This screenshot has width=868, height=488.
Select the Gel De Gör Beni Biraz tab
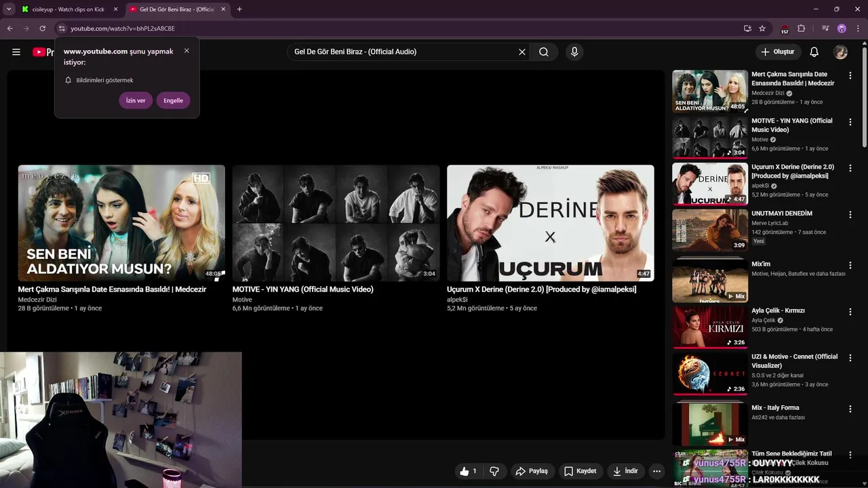click(178, 9)
